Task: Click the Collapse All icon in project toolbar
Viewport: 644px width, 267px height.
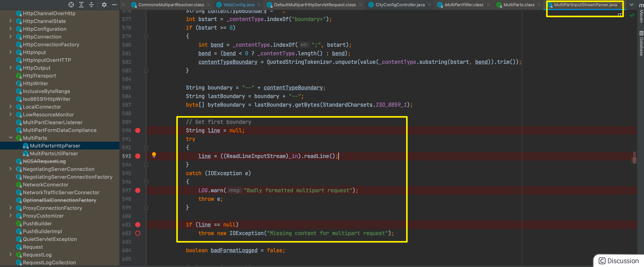Action: tap(91, 4)
